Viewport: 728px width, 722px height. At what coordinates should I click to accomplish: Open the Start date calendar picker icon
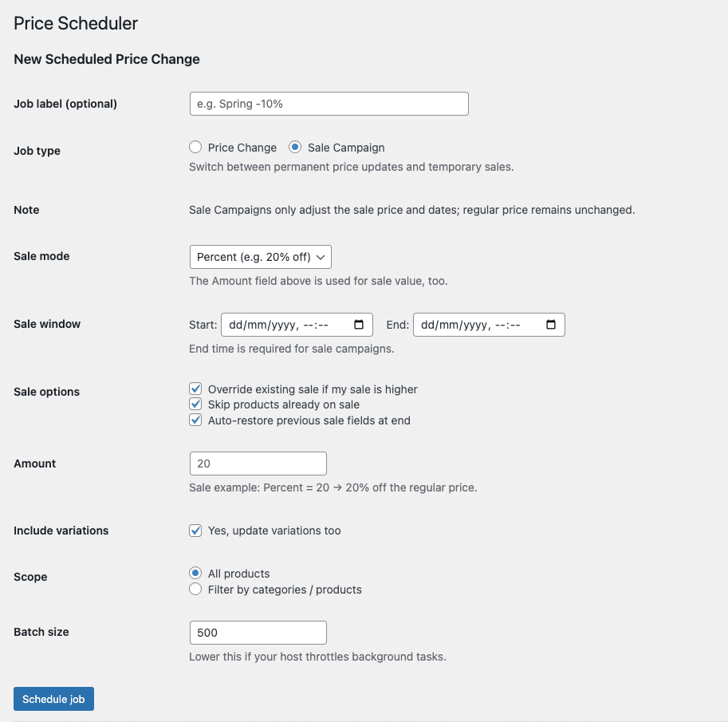pos(359,324)
